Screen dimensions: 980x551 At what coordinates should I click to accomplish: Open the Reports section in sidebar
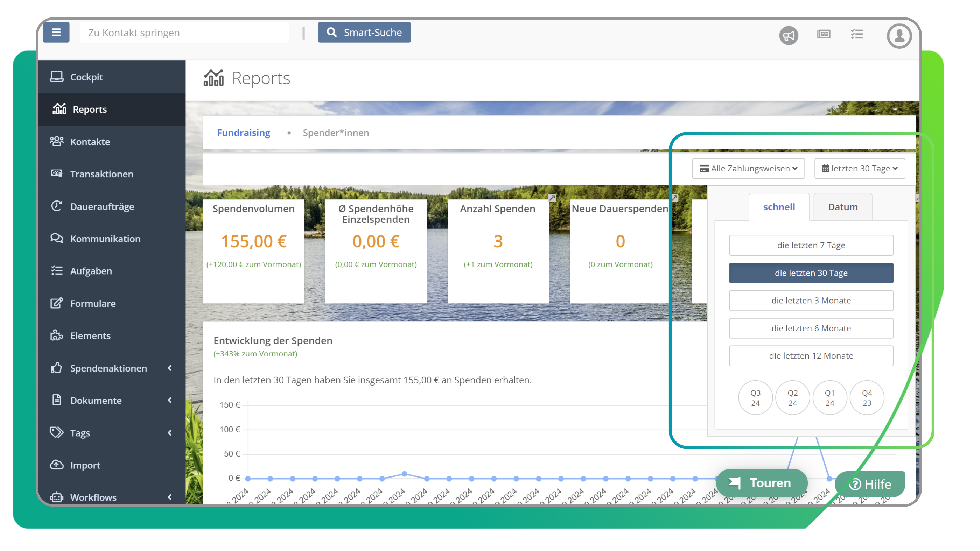coord(90,109)
